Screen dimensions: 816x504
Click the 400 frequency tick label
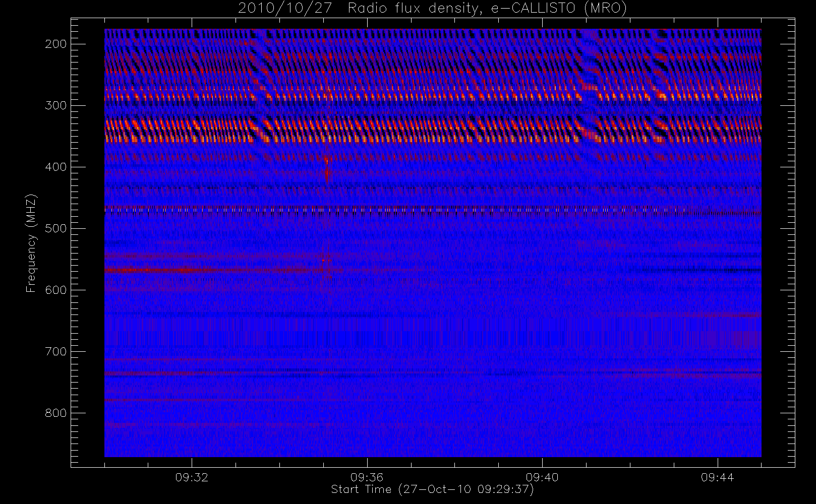pos(56,167)
